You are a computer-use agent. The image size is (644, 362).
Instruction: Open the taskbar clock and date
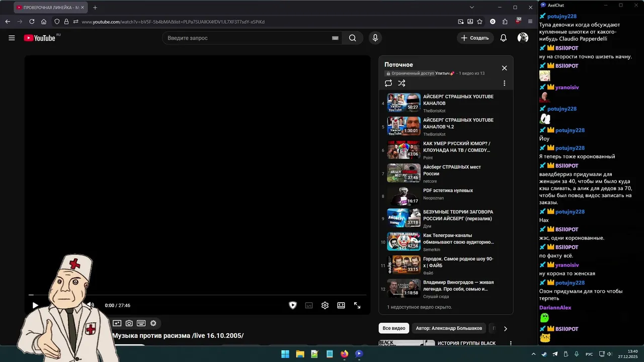click(x=629, y=354)
